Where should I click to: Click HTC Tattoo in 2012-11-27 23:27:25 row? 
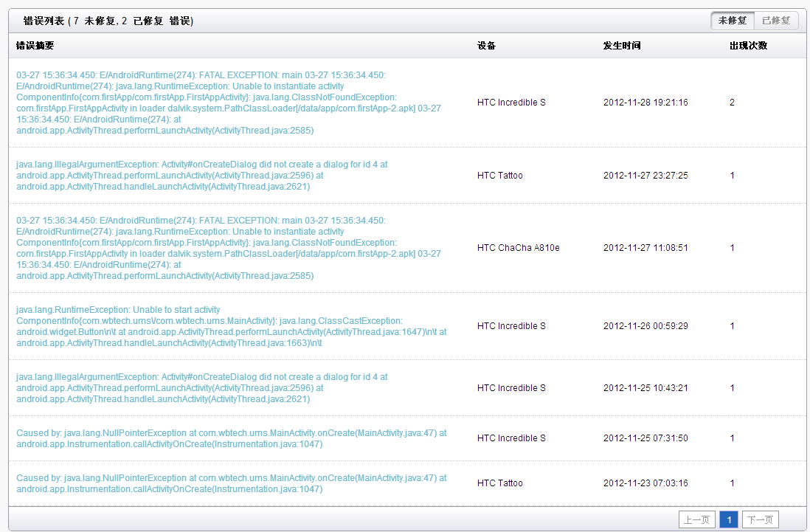pos(500,176)
